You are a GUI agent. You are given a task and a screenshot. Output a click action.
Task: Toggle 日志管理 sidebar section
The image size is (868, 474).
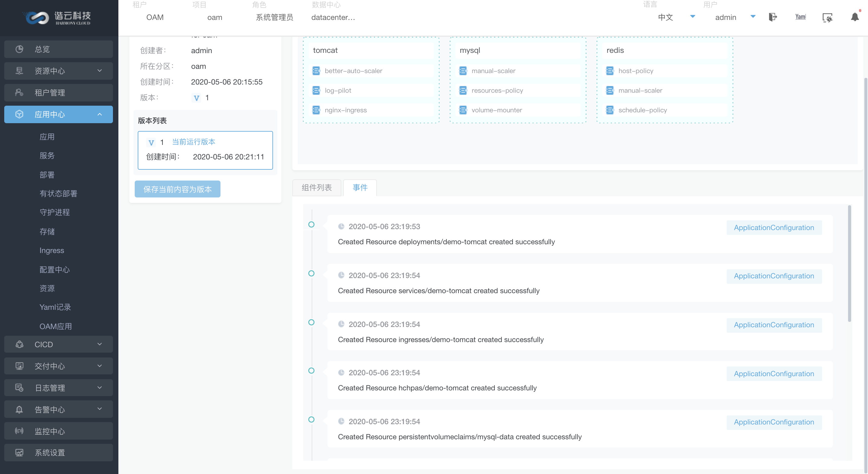58,388
